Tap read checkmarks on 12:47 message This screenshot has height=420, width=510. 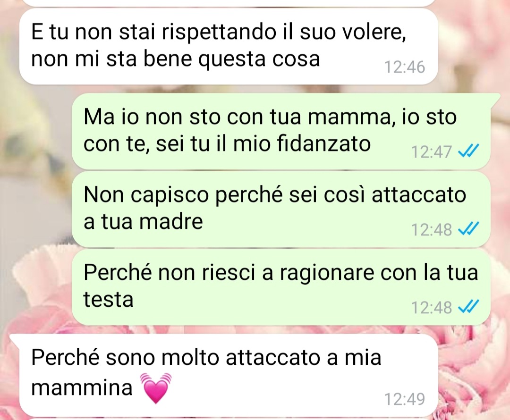468,151
